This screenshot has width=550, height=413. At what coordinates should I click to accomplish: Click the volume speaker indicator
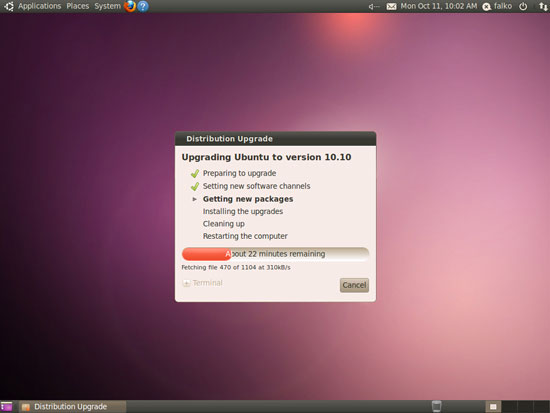tap(374, 6)
